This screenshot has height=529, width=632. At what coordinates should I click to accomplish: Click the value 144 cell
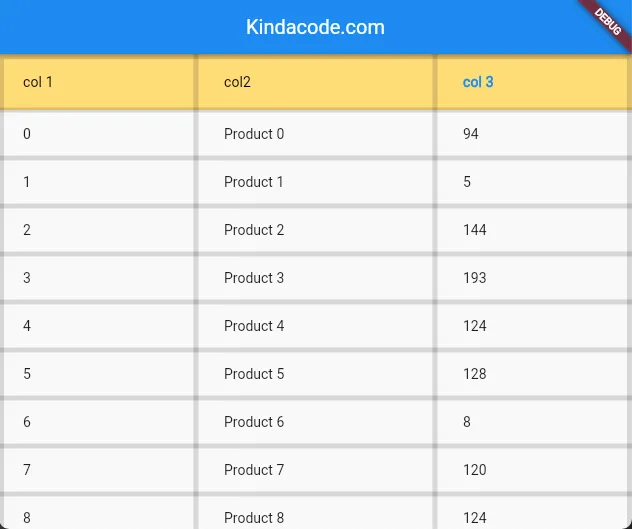pos(475,230)
